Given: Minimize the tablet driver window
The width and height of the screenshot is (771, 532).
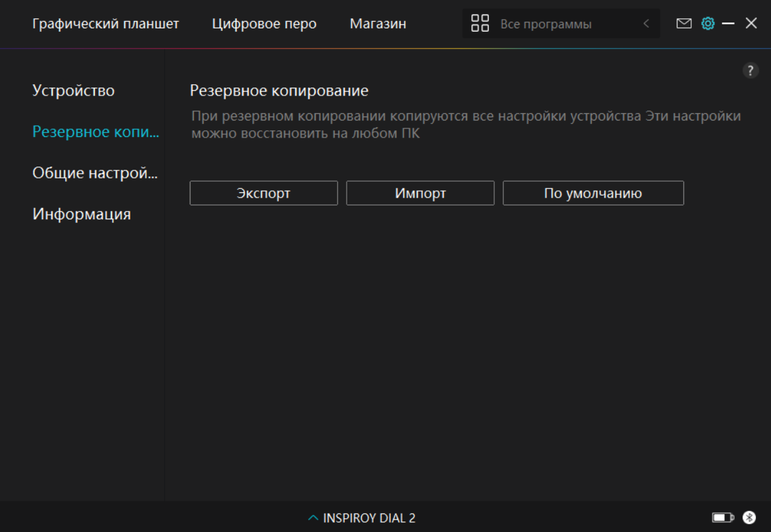Looking at the screenshot, I should [x=728, y=24].
